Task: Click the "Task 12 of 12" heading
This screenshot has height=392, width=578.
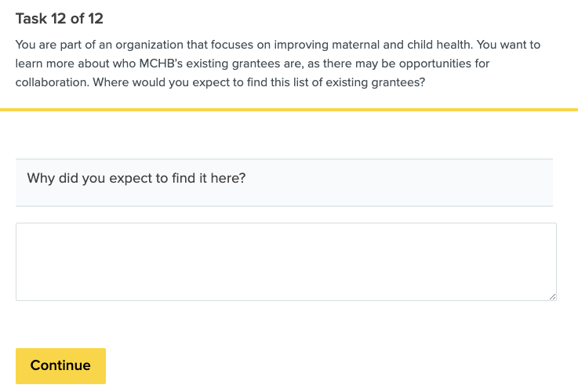Action: pos(59,19)
